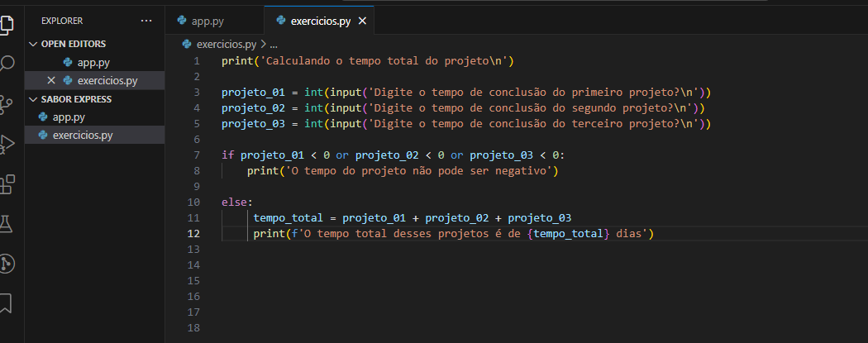Open the Source Control view
This screenshot has height=343, width=868.
[7, 105]
